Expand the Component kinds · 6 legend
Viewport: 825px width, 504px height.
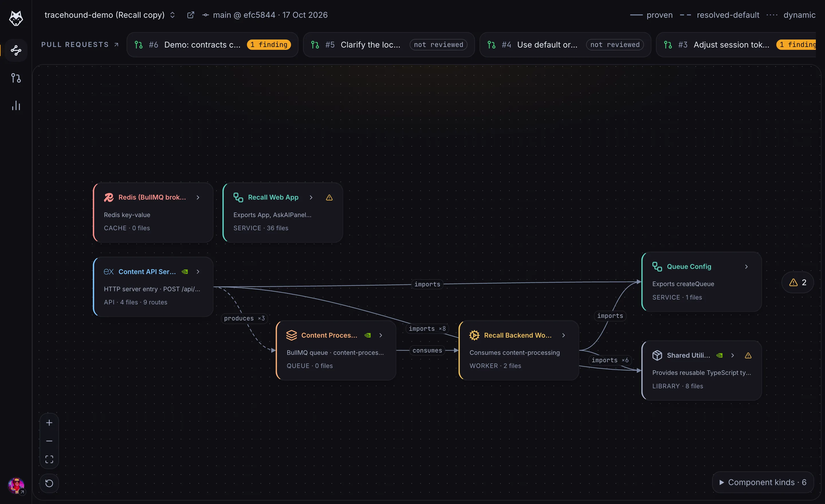pyautogui.click(x=763, y=482)
